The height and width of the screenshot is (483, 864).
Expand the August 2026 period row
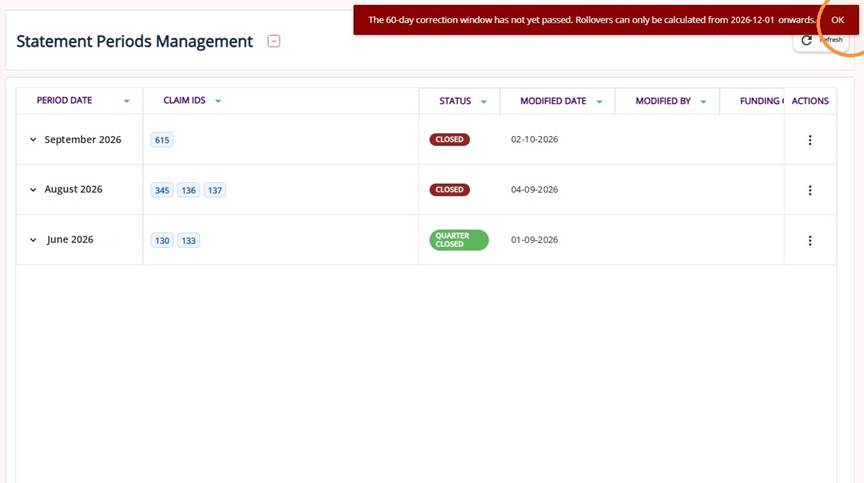click(33, 189)
